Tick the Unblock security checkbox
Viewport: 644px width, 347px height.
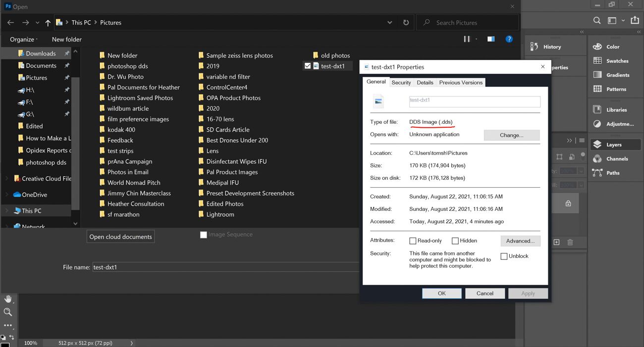504,256
